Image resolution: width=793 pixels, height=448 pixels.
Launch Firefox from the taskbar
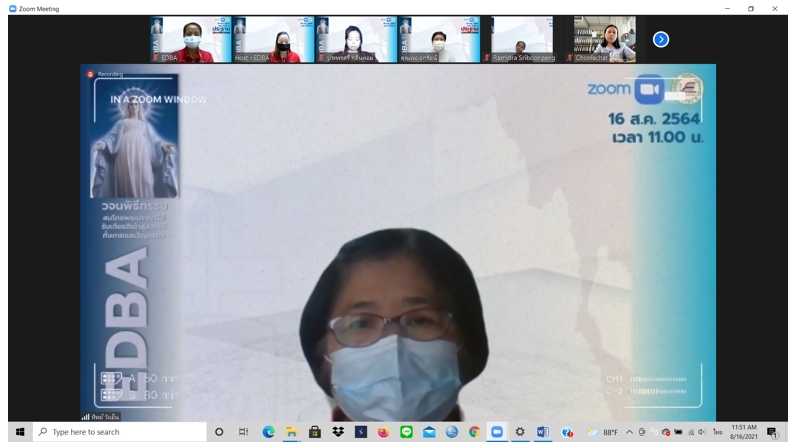383,432
